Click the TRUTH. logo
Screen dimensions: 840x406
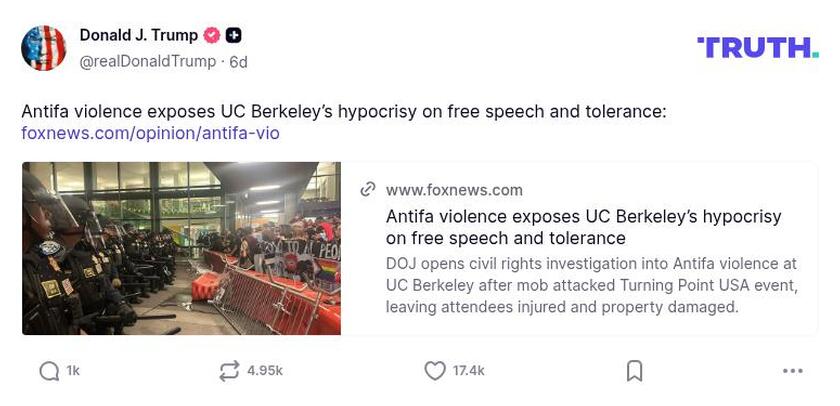(x=757, y=47)
